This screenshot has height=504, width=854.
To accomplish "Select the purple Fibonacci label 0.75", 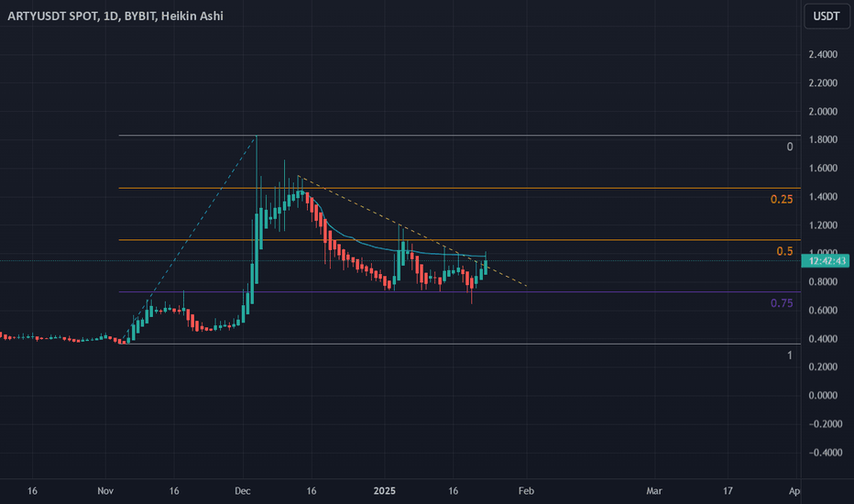I will [x=782, y=303].
